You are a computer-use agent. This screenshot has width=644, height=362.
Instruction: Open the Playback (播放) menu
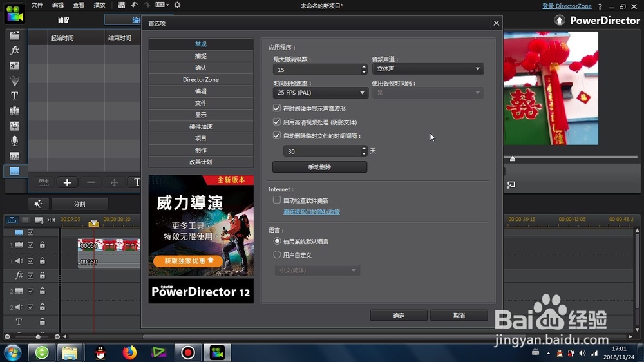(99, 5)
